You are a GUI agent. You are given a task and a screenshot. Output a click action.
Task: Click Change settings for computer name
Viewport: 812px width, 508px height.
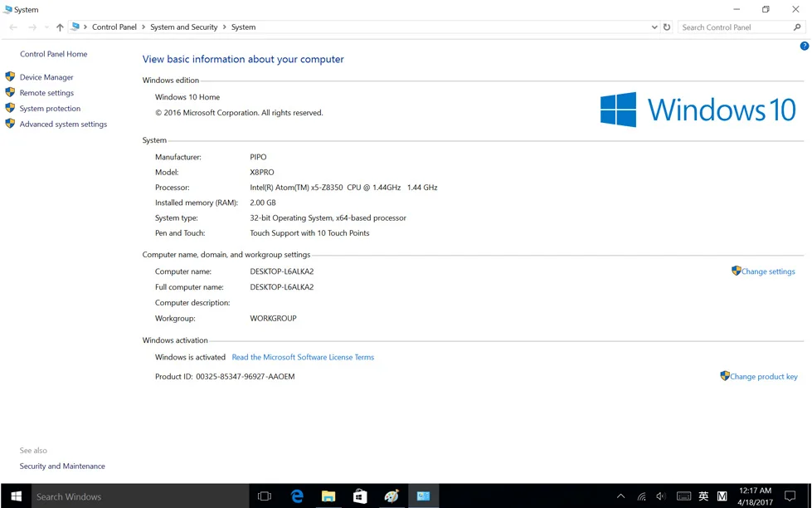pyautogui.click(x=768, y=271)
